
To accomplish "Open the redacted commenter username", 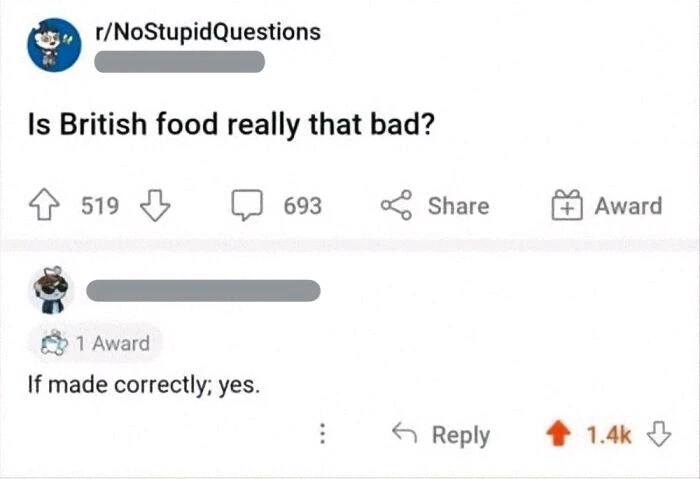I will pyautogui.click(x=203, y=291).
